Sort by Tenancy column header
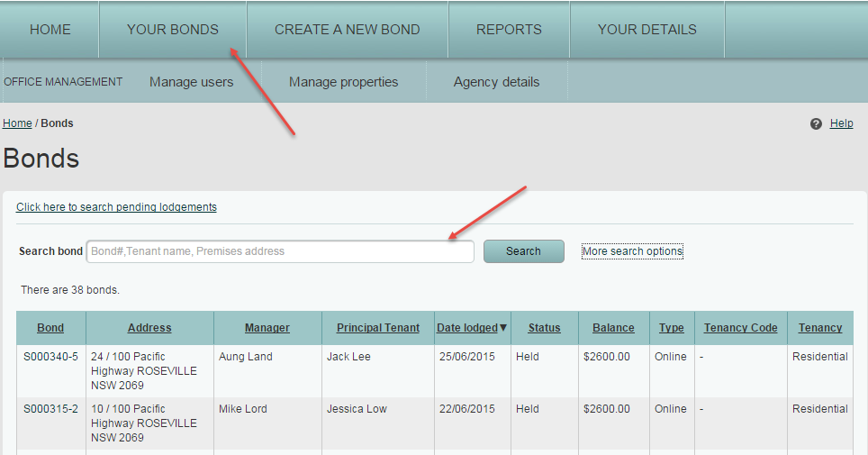 pyautogui.click(x=820, y=328)
